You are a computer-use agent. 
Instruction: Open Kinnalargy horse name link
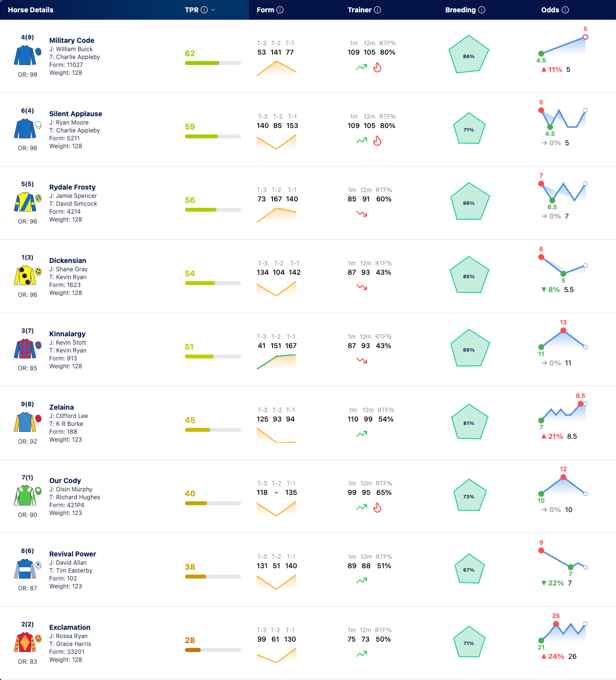click(x=67, y=334)
